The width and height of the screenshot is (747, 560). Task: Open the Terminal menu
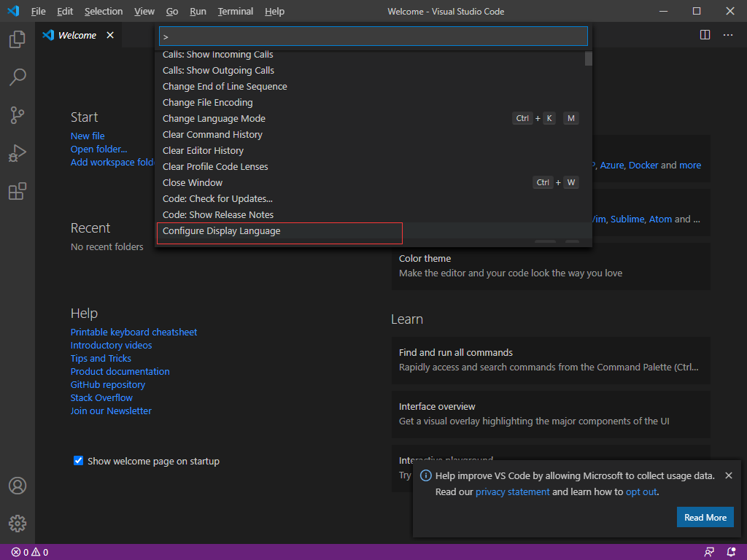[x=236, y=12]
